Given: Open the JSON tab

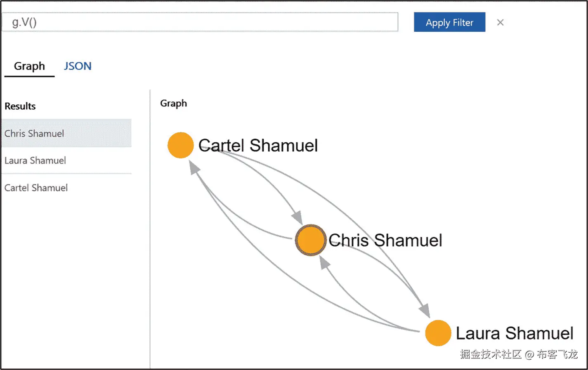Looking at the screenshot, I should (x=78, y=66).
